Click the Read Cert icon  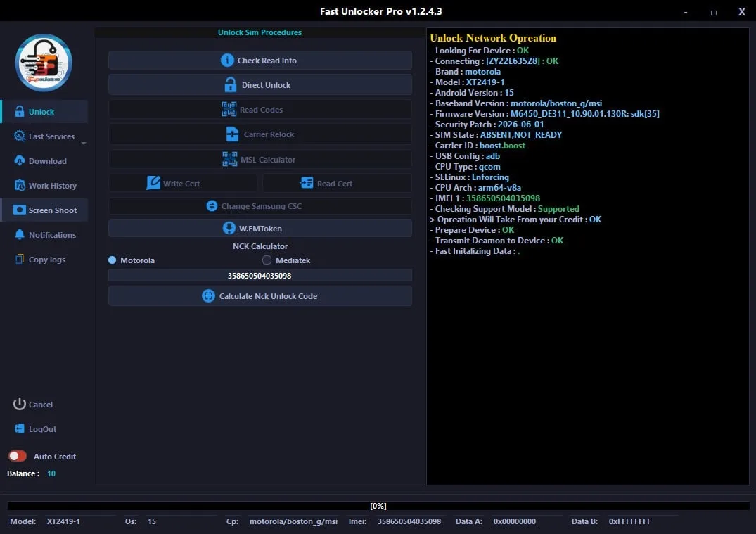click(307, 184)
